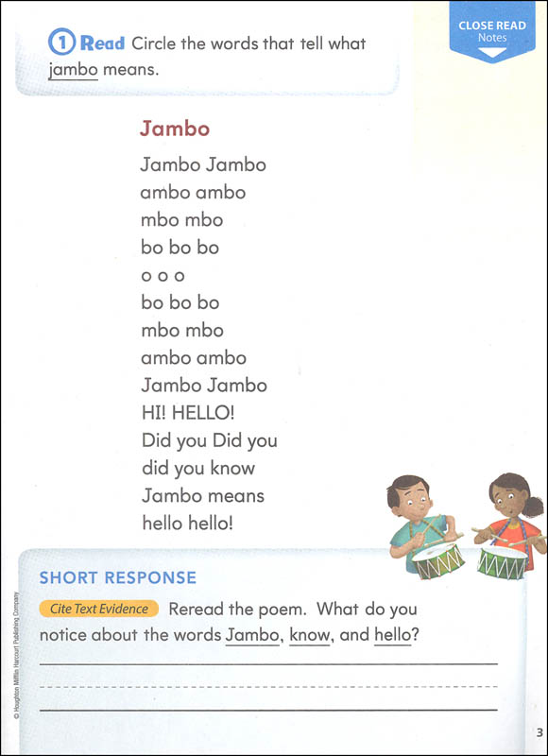
Task: Click the Houghton Mifflin copyright text
Action: pos(16,656)
